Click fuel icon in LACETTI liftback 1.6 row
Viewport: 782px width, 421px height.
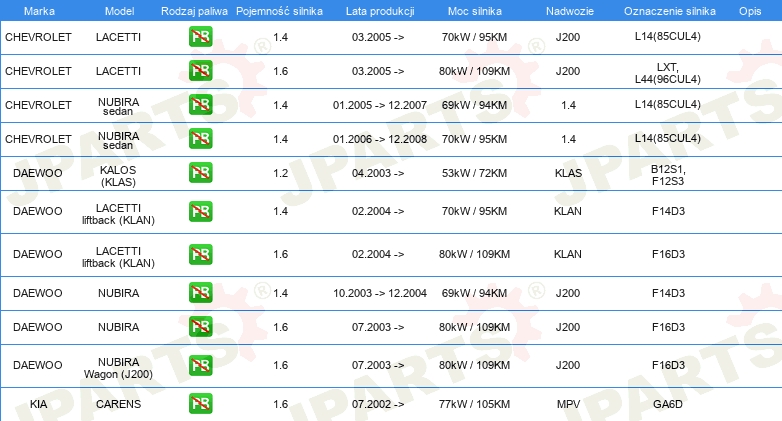pyautogui.click(x=200, y=254)
